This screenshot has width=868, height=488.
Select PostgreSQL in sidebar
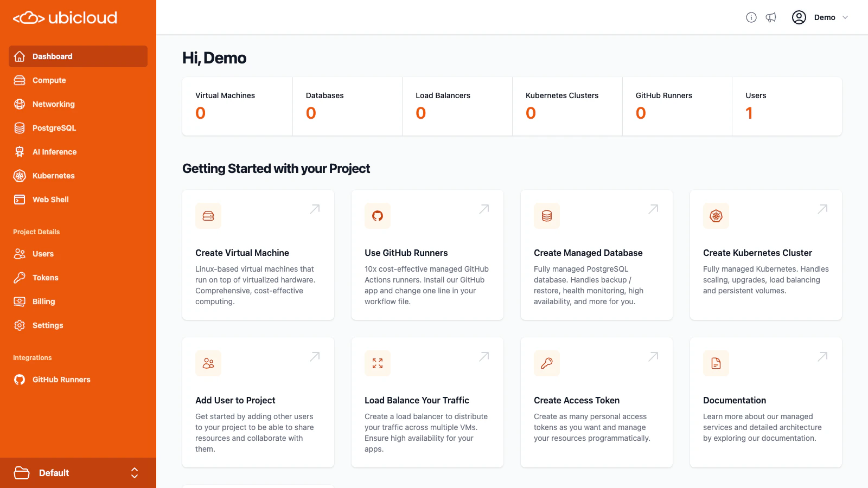[78, 128]
